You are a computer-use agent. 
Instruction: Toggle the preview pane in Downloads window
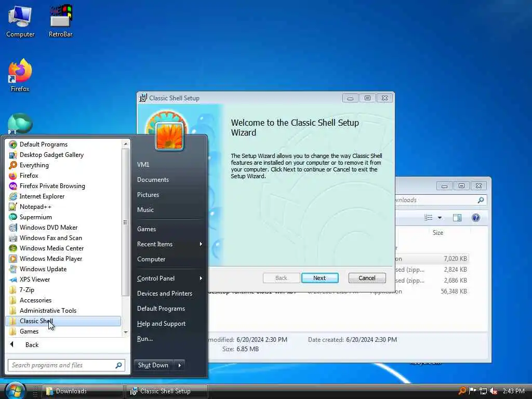[457, 218]
